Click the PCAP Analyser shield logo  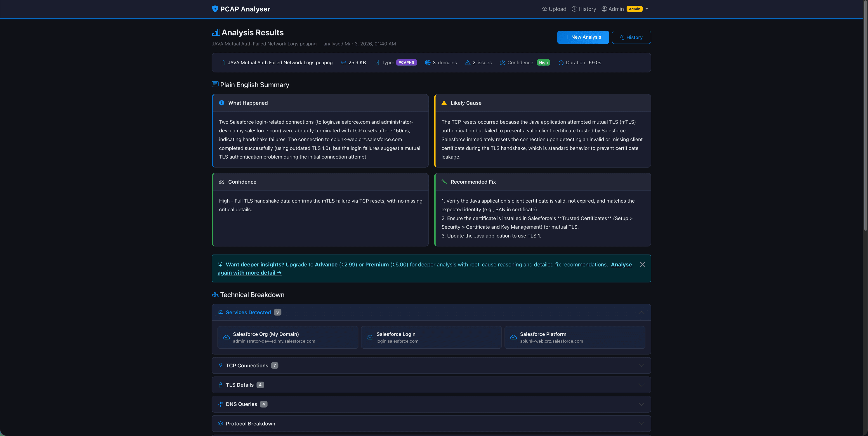[215, 9]
